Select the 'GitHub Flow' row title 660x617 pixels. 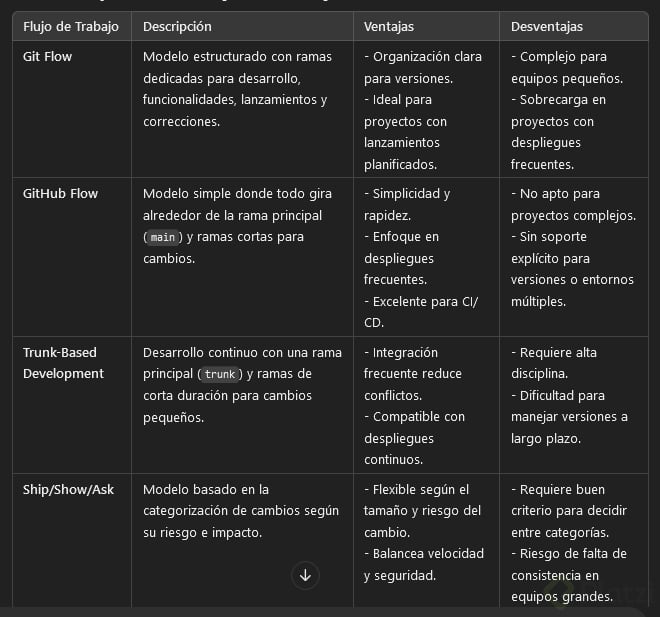60,193
